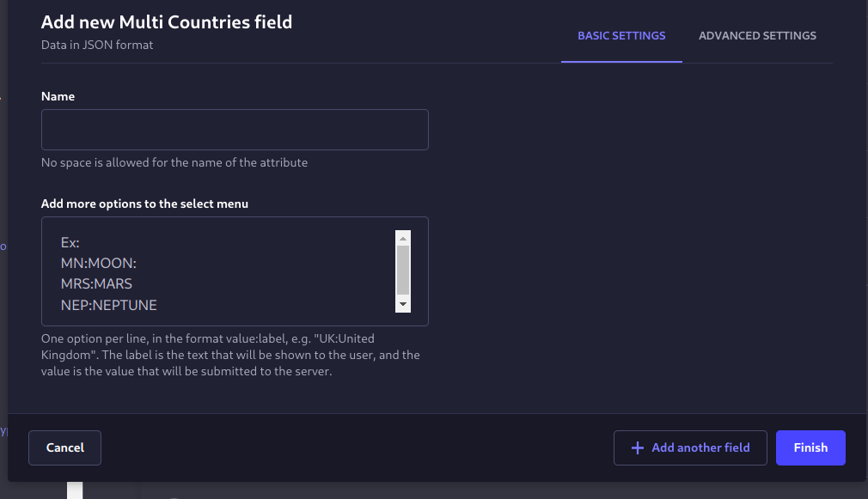Click the "Add more options to the select menu" label
Viewport: 868px width, 499px height.
(145, 204)
